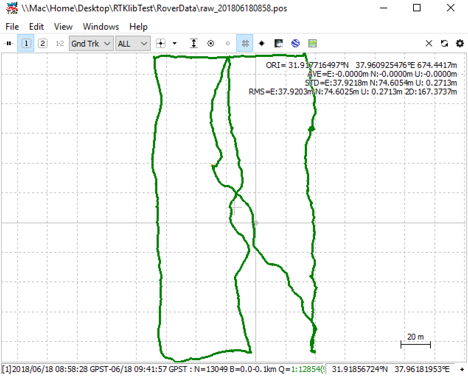The height and width of the screenshot is (379, 468).
Task: Toggle the 1-2 difference solution button
Action: 60,43
